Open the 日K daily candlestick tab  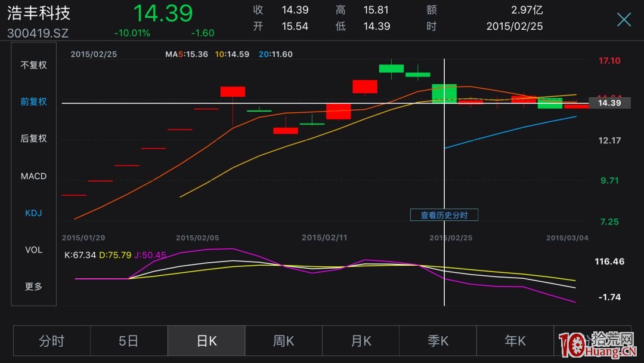pos(206,341)
